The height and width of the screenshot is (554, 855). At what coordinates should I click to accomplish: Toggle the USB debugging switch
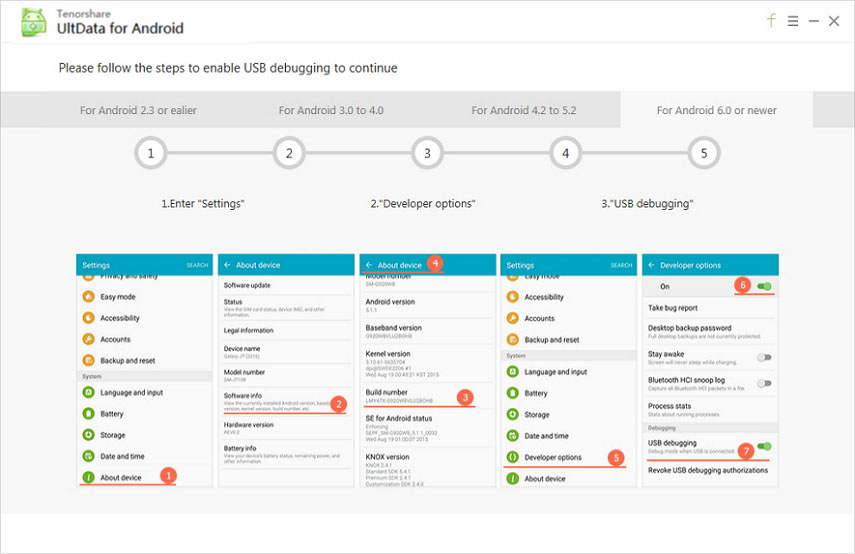coord(764,447)
